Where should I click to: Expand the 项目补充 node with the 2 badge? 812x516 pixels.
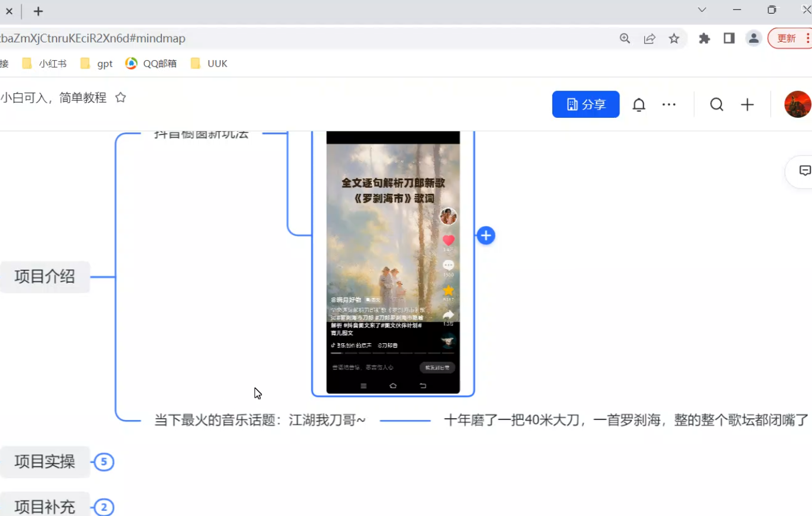point(104,507)
